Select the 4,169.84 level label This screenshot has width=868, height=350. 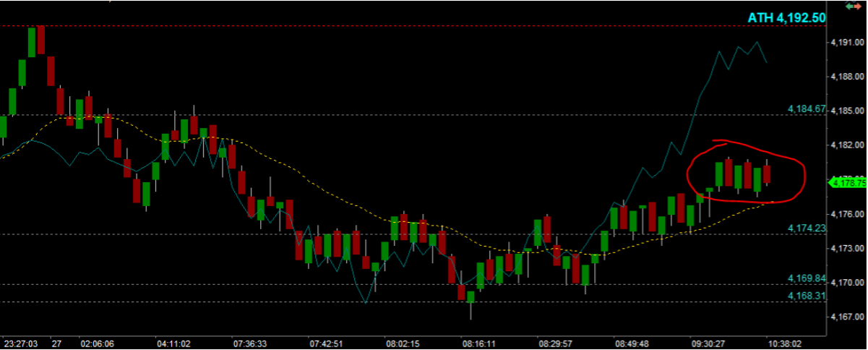807,278
